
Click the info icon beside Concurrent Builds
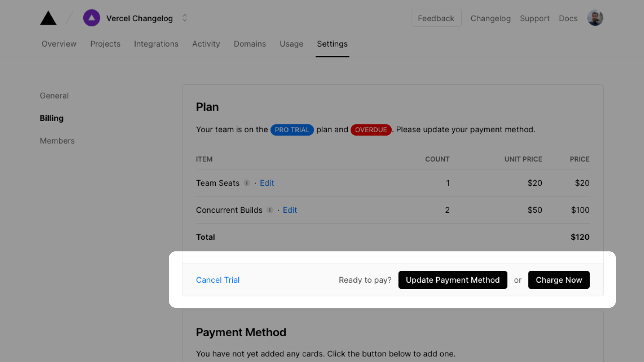click(270, 210)
